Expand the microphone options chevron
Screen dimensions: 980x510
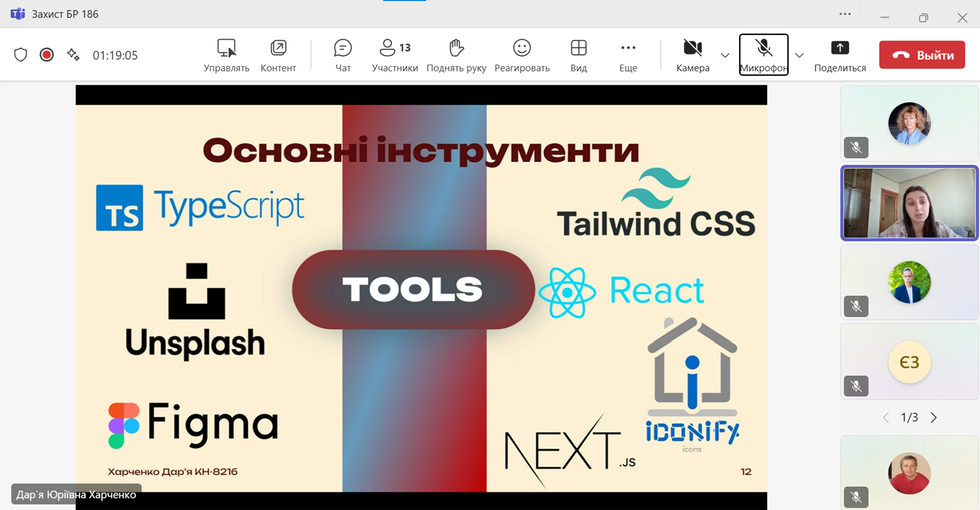pyautogui.click(x=799, y=55)
